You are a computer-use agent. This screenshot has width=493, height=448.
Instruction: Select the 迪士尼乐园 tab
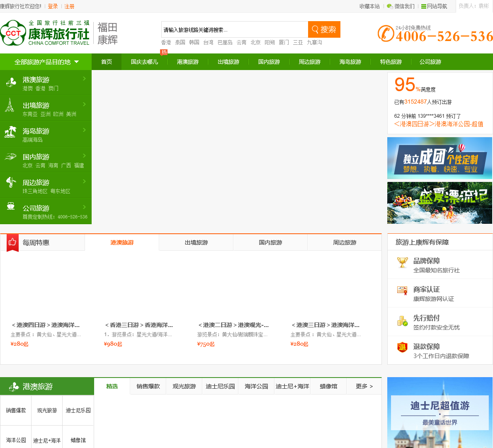(x=220, y=386)
